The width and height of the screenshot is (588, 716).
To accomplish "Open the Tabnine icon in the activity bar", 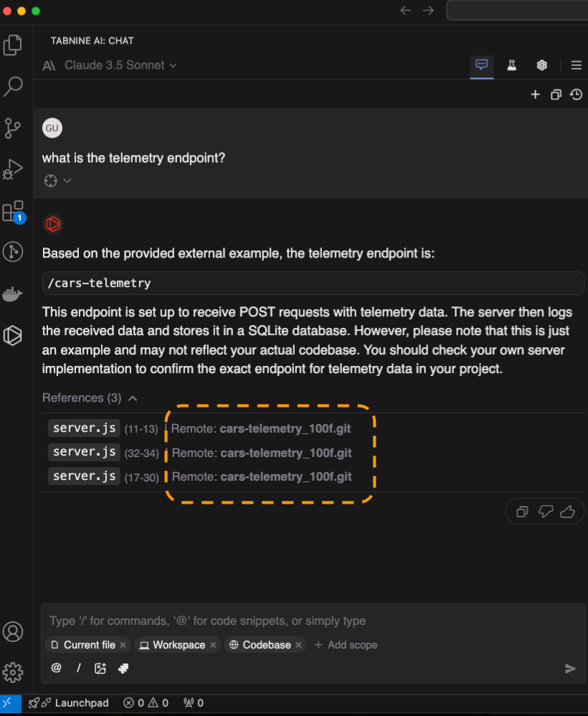I will tap(13, 335).
